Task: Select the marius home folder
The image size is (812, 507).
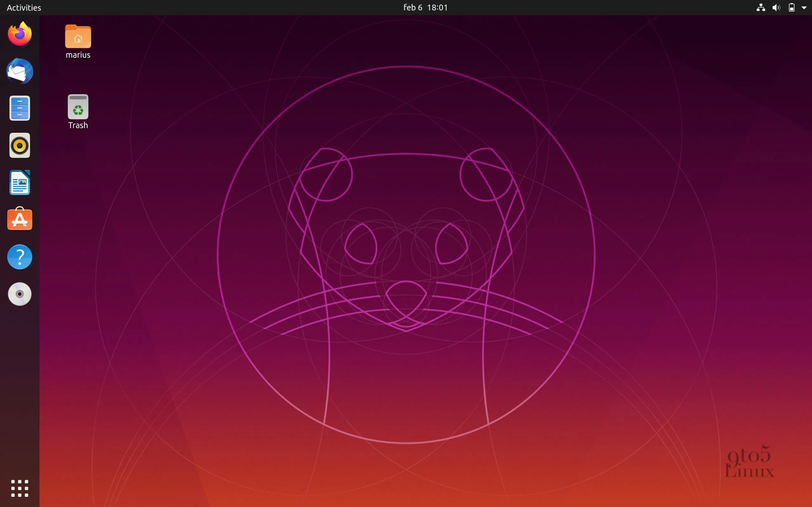Action: point(78,36)
